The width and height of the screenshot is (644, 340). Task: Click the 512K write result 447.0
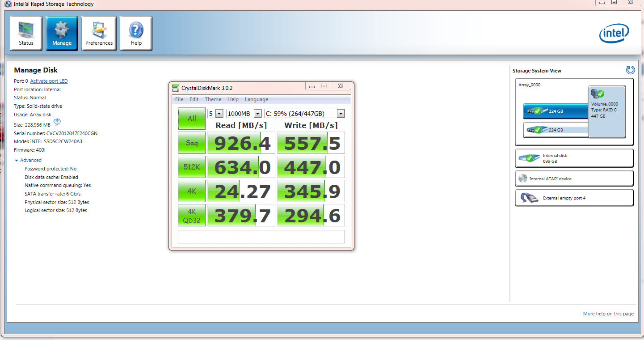click(x=311, y=167)
